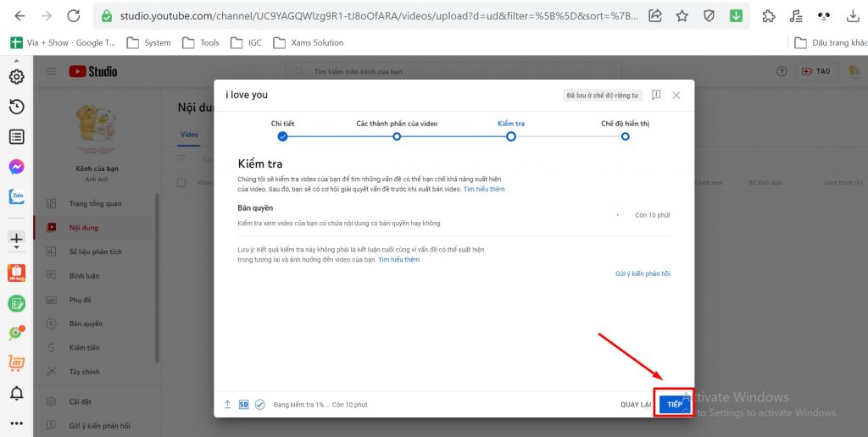The width and height of the screenshot is (868, 437).
Task: Click Gửi ý kiến phản hồi link in dialog
Action: (643, 274)
